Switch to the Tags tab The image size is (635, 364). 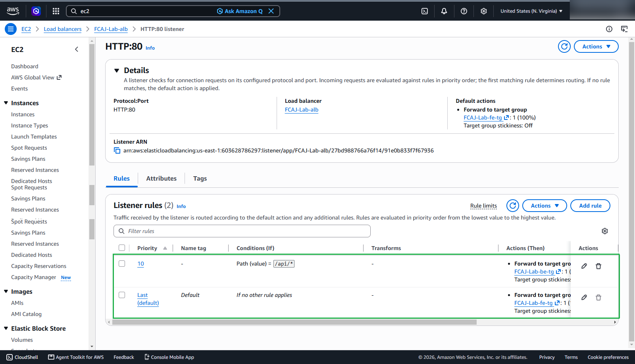tap(200, 179)
